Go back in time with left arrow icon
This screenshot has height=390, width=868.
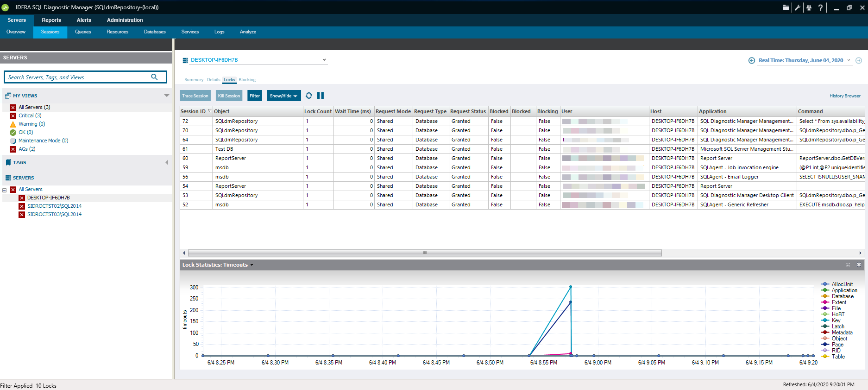point(751,61)
